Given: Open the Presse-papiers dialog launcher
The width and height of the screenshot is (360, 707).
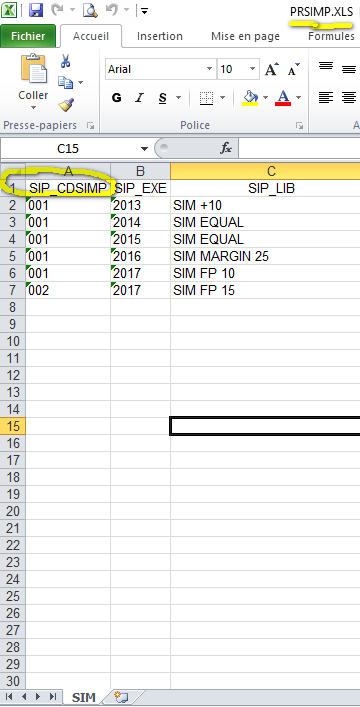Looking at the screenshot, I should pyautogui.click(x=91, y=126).
